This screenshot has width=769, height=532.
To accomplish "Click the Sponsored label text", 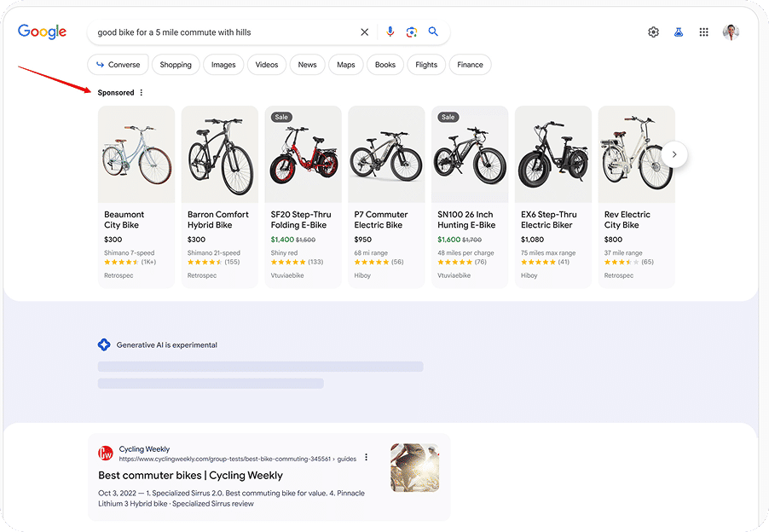I will pyautogui.click(x=116, y=93).
